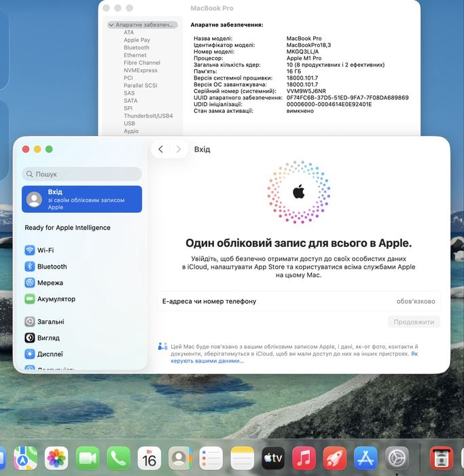Open Contacts from the Dock
Viewport: 464px width, 476px height.
pyautogui.click(x=181, y=458)
